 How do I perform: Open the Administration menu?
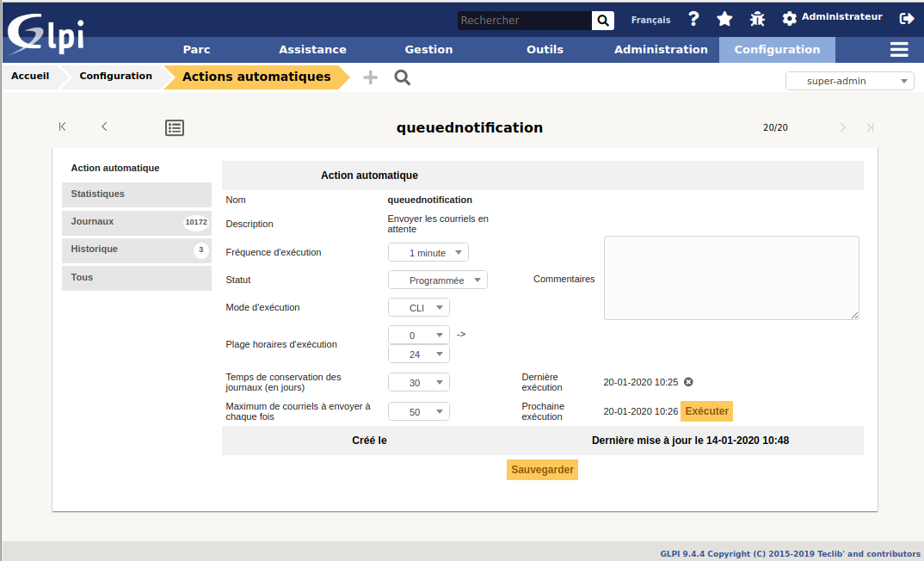tap(660, 49)
